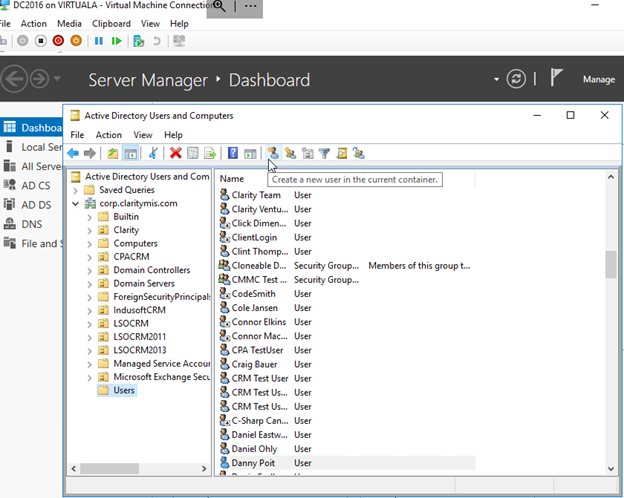Click Server Manager forward arrow

point(39,79)
